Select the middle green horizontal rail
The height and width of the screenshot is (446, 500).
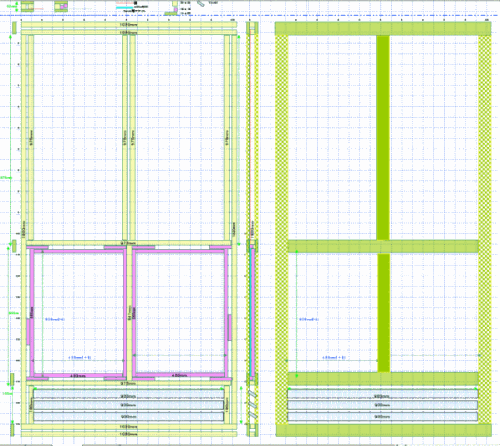[x=383, y=246]
